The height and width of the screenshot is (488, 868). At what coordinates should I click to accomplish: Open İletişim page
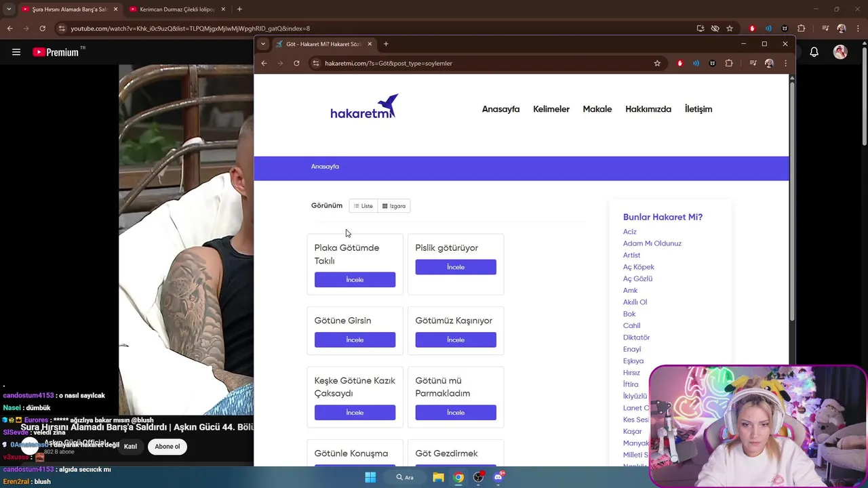pyautogui.click(x=698, y=109)
